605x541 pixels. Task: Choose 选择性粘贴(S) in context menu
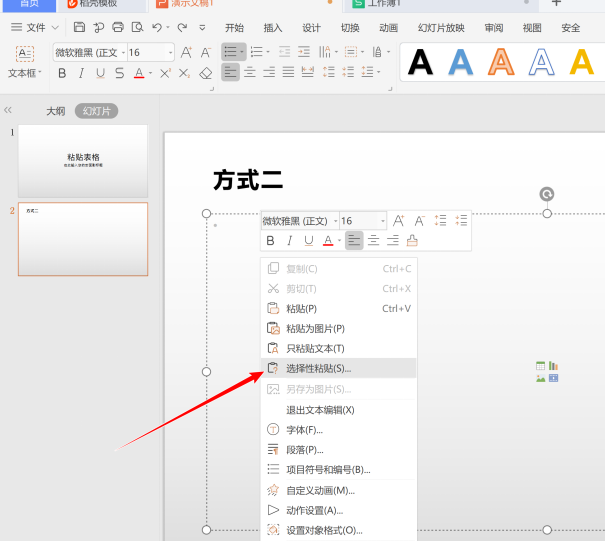pyautogui.click(x=339, y=368)
